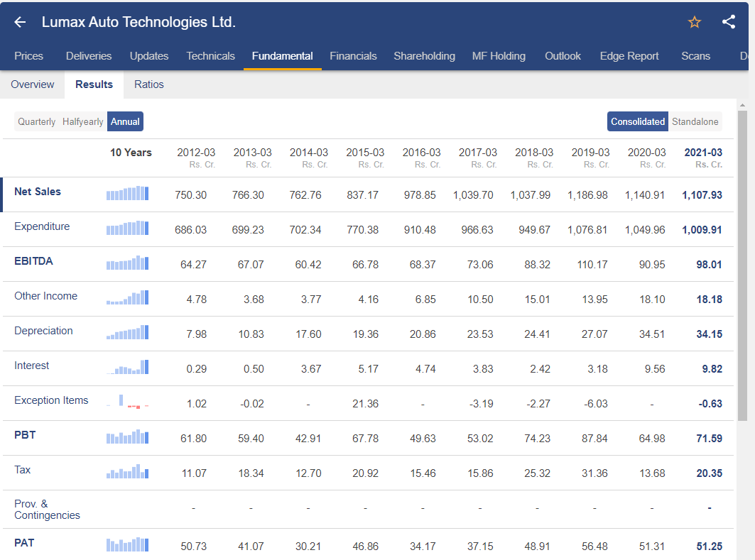
Task: Click Lumax Auto Technologies Ltd. title
Action: (x=138, y=22)
